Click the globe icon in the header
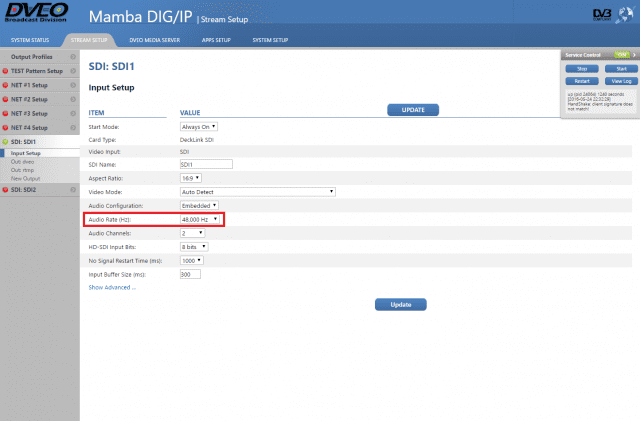The width and height of the screenshot is (640, 421). click(x=624, y=15)
